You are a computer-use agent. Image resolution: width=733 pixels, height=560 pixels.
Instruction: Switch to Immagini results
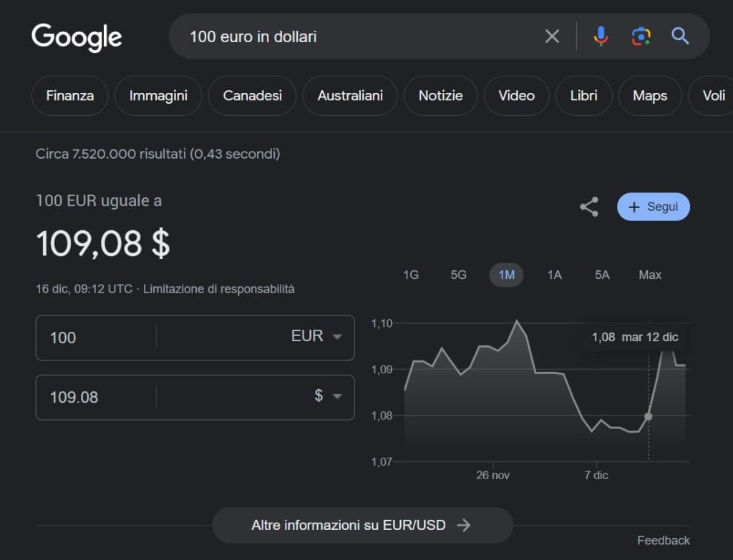click(158, 96)
